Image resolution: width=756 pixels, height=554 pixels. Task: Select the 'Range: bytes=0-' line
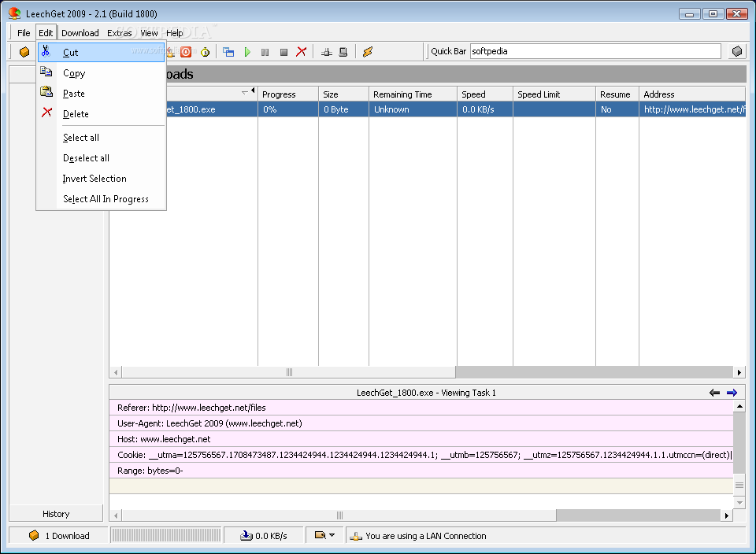[421, 471]
